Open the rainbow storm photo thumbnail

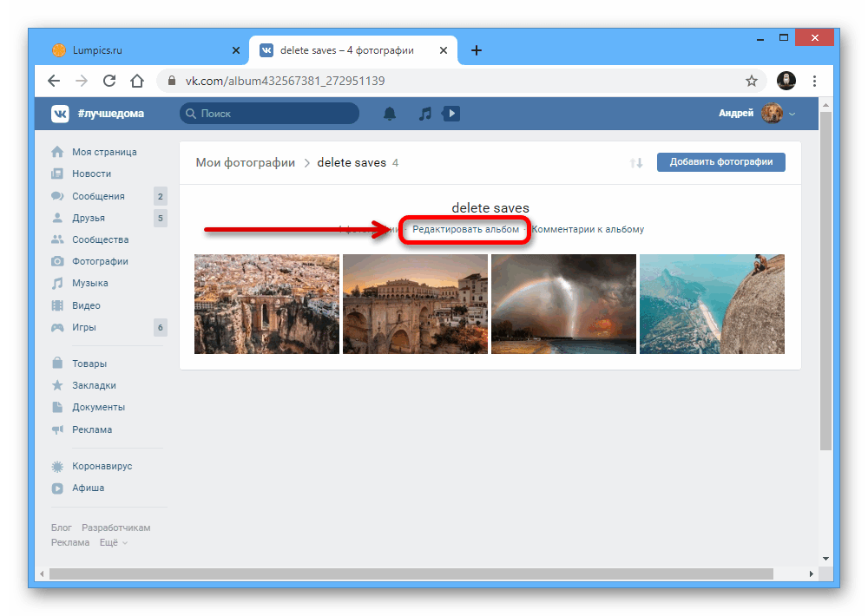pyautogui.click(x=563, y=304)
